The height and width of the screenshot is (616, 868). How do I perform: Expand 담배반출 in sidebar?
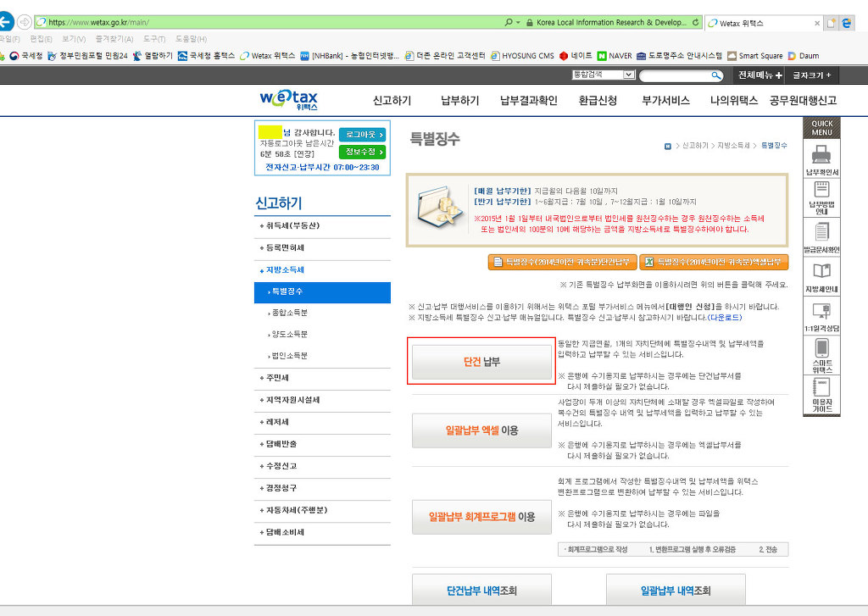click(x=278, y=445)
